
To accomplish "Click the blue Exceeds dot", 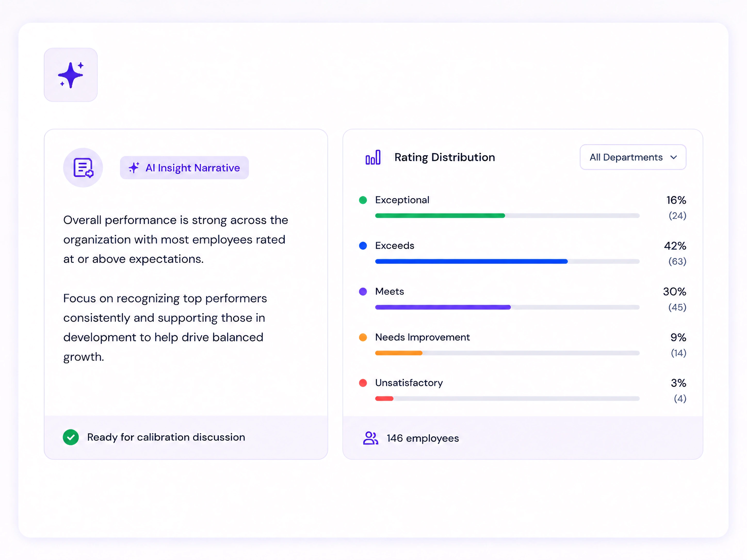I will tap(363, 246).
